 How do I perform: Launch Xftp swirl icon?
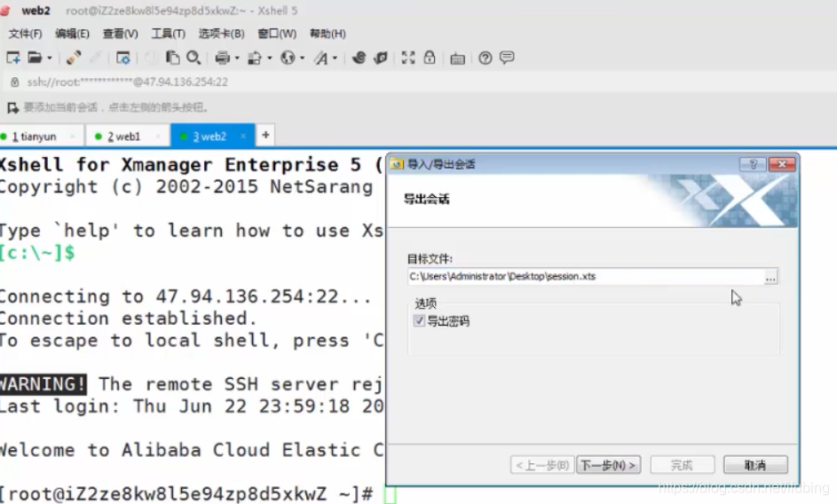[359, 57]
